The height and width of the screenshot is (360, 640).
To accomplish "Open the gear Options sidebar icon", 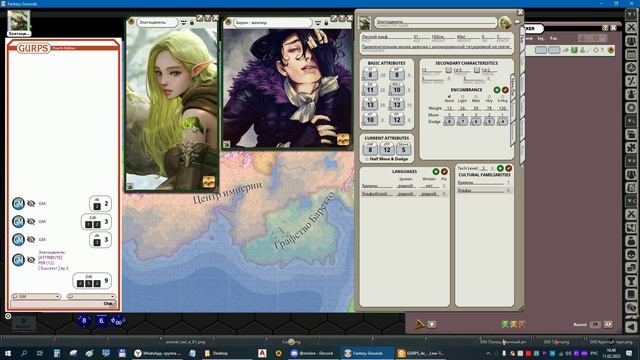I will (x=631, y=108).
